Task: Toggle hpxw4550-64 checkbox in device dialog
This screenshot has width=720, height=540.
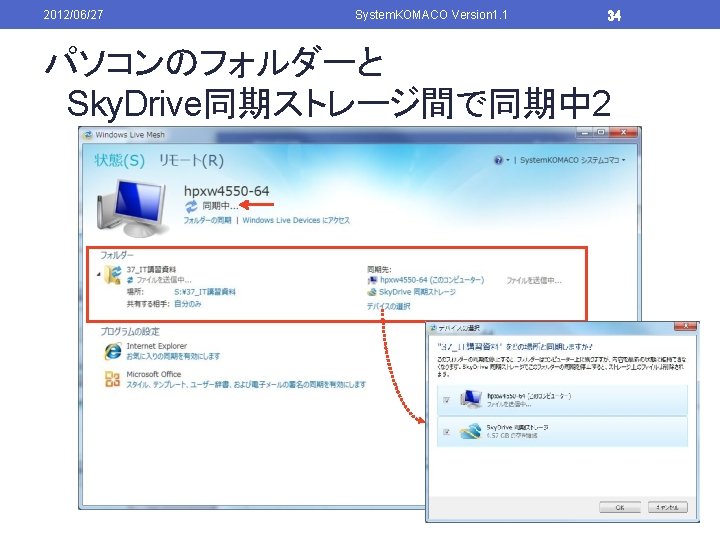Action: (x=446, y=400)
